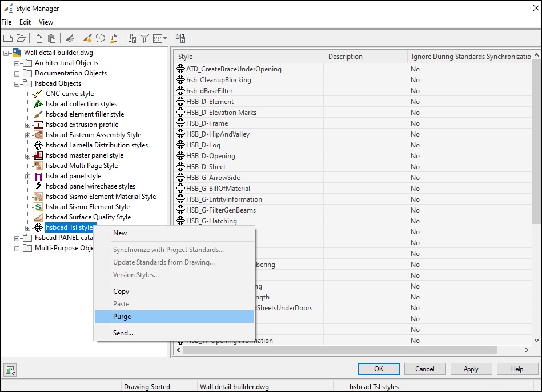Click the horizontal scrollbar thumb in style list
Image resolution: width=542 pixels, height=392 pixels.
[x=340, y=350]
